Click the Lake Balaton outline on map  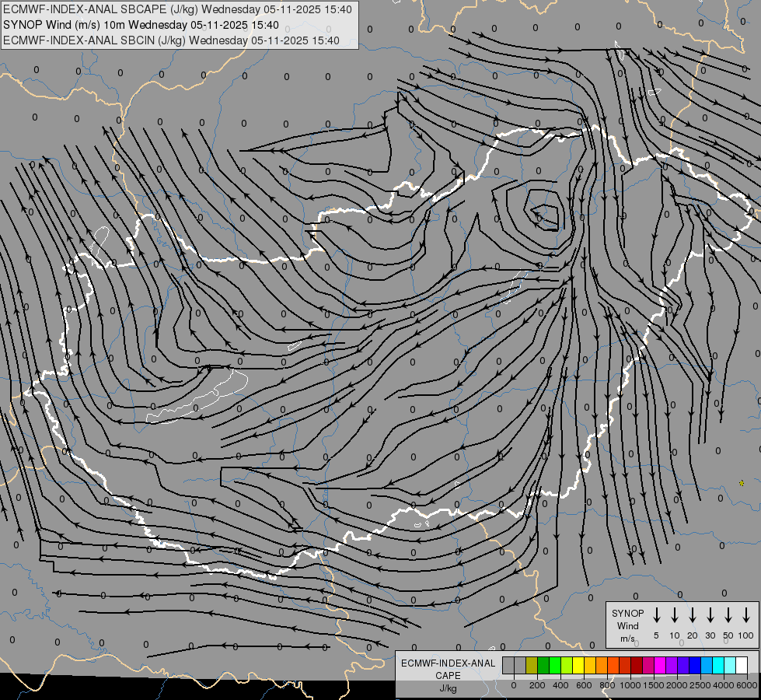(197, 397)
